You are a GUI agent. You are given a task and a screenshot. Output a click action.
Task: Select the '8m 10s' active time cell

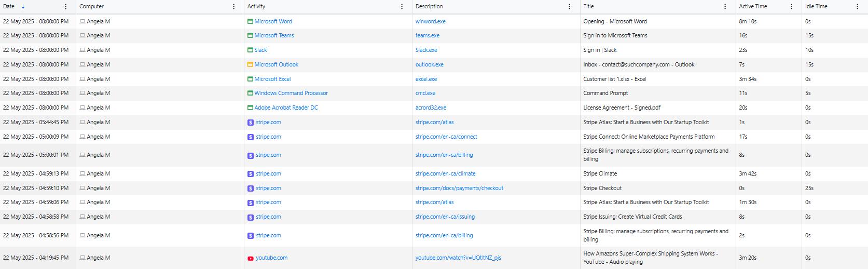(x=748, y=22)
